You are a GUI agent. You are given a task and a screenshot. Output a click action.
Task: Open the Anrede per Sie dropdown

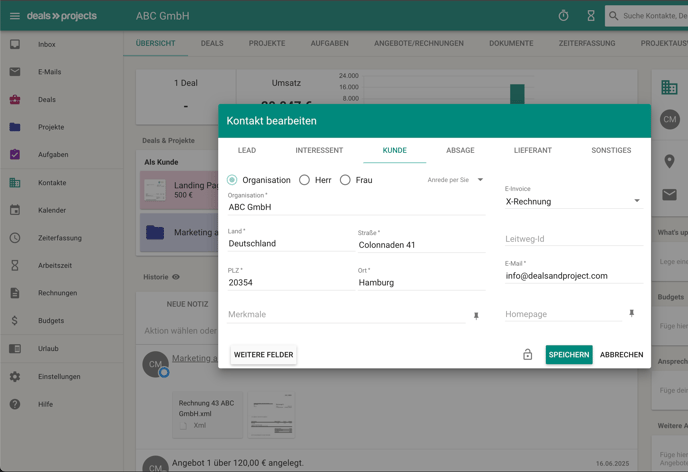[x=455, y=180]
